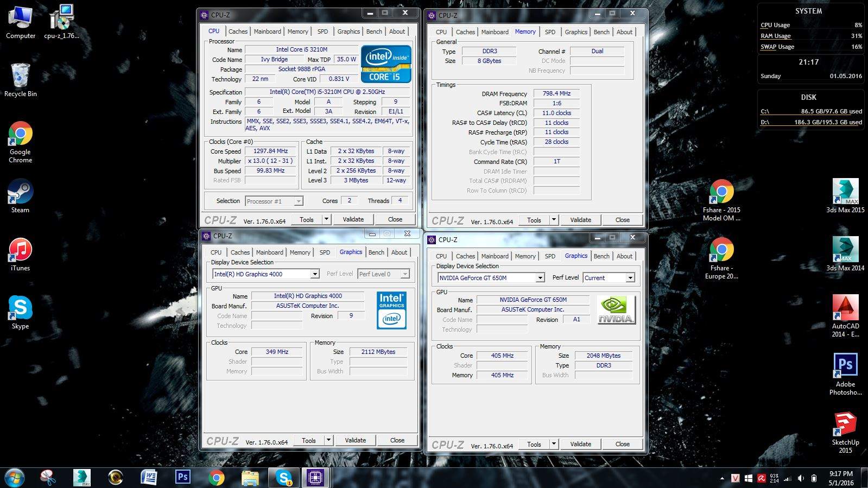This screenshot has height=488, width=868.
Task: Launch the SketchUp 2015 desktop shortcut
Action: [x=845, y=433]
